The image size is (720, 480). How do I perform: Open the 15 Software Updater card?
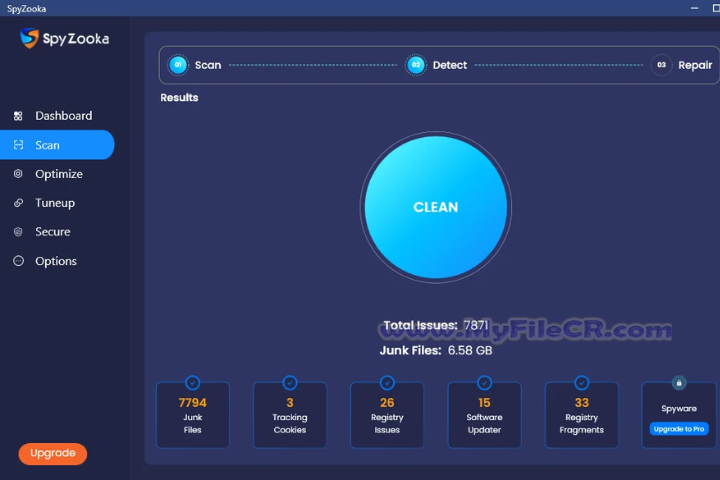[484, 415]
